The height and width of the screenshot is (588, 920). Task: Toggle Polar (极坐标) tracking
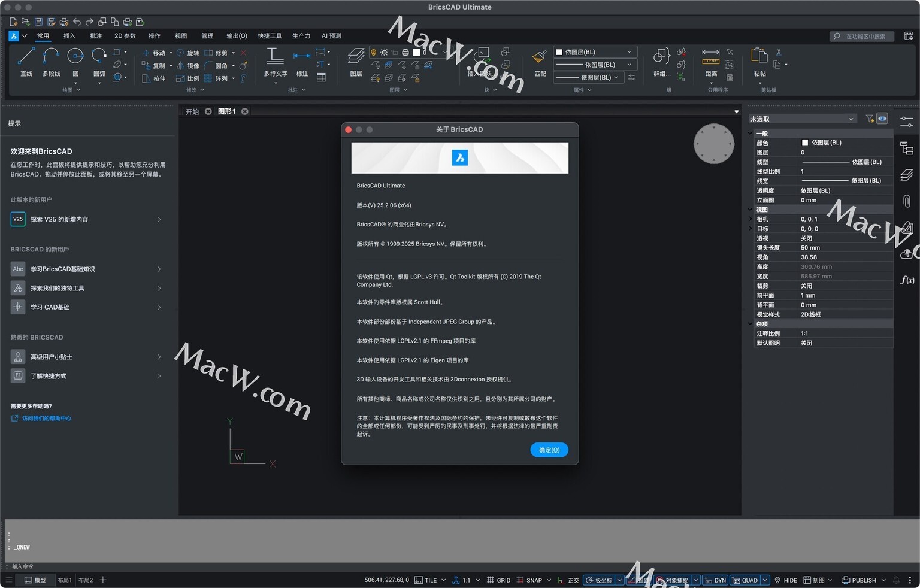[599, 580]
